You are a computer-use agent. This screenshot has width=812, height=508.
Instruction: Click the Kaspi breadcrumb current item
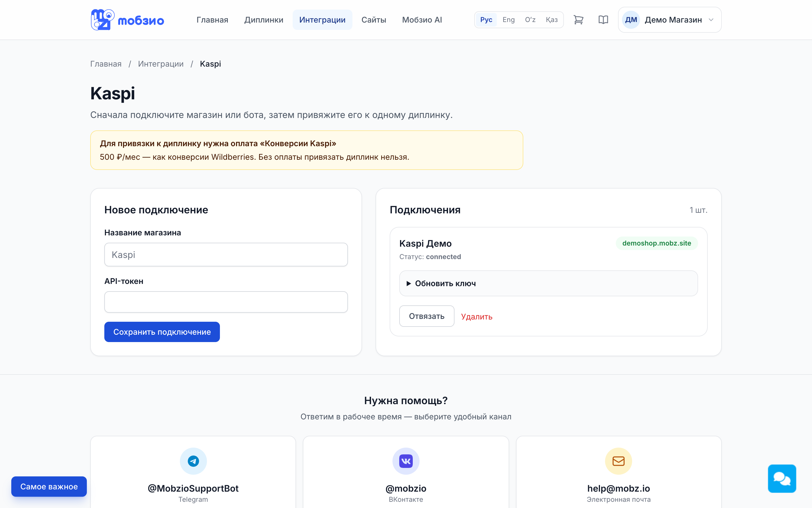point(210,64)
